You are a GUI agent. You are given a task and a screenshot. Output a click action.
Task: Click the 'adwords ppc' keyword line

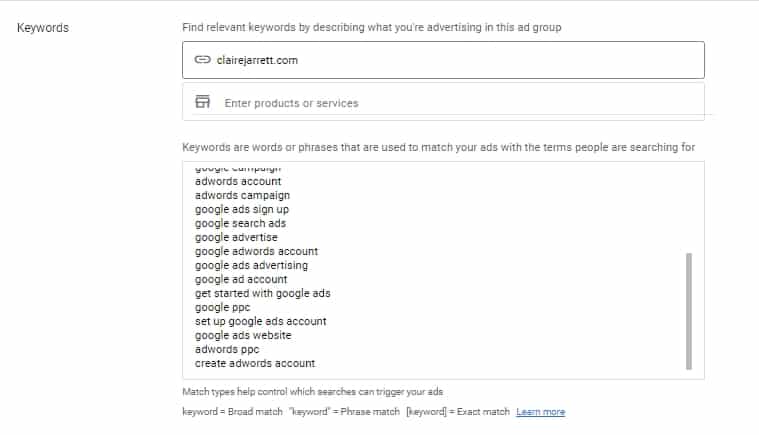tap(227, 350)
